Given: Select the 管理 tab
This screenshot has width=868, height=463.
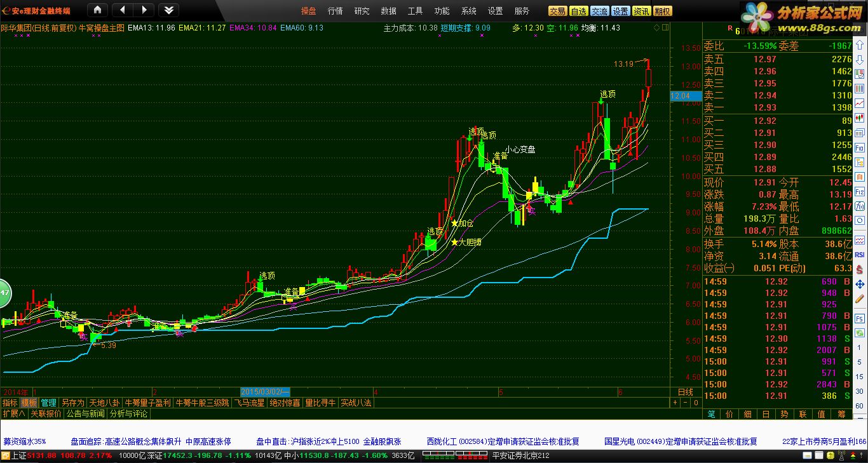Looking at the screenshot, I should (x=49, y=403).
